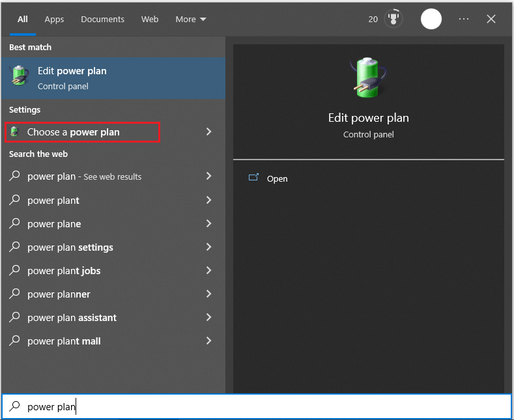Expand arrow for Choose a power plan
Image resolution: width=514 pixels, height=420 pixels.
point(208,132)
